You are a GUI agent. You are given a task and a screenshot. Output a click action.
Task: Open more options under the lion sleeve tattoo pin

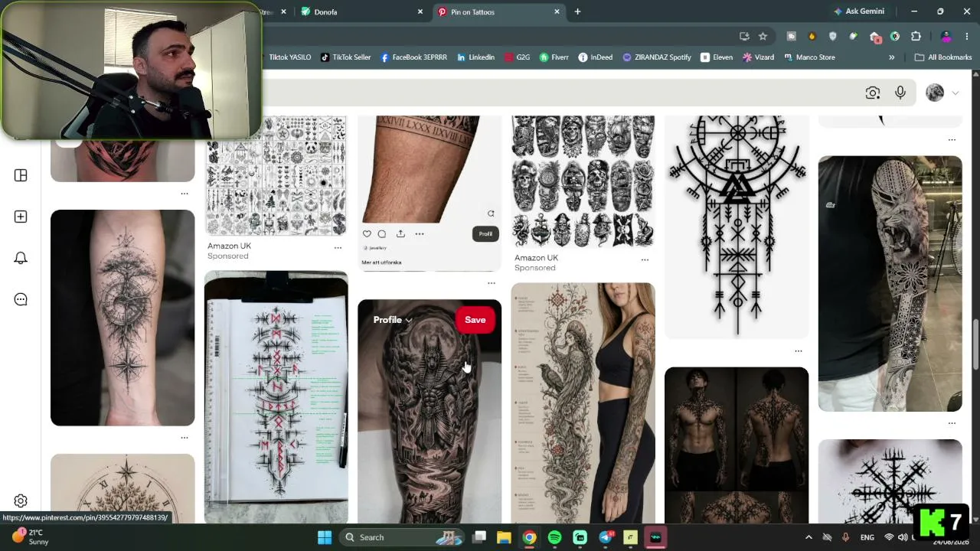tap(952, 423)
